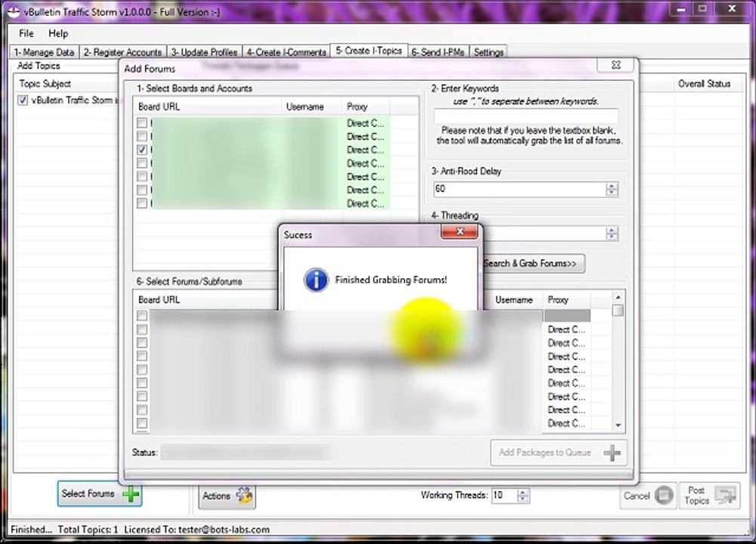Close the Add Forums dialog

click(616, 65)
